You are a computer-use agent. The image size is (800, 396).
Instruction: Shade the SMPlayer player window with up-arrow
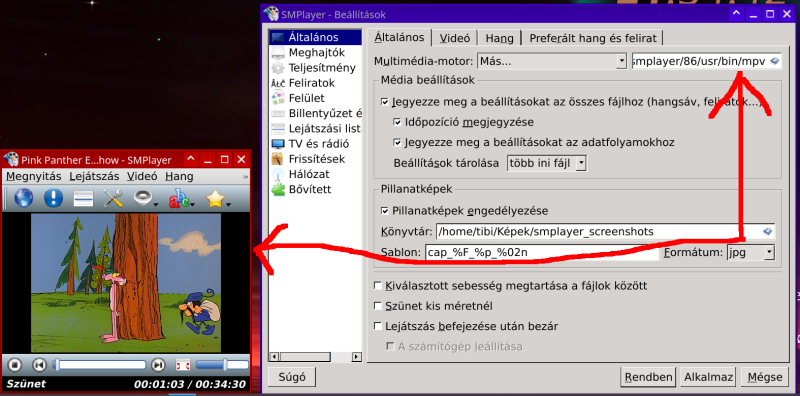click(190, 160)
